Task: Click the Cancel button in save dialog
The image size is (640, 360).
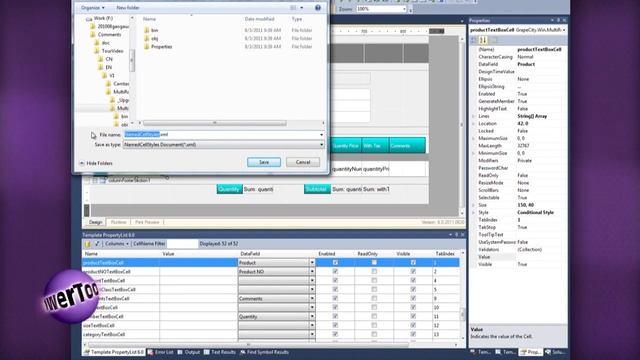Action: [x=303, y=162]
